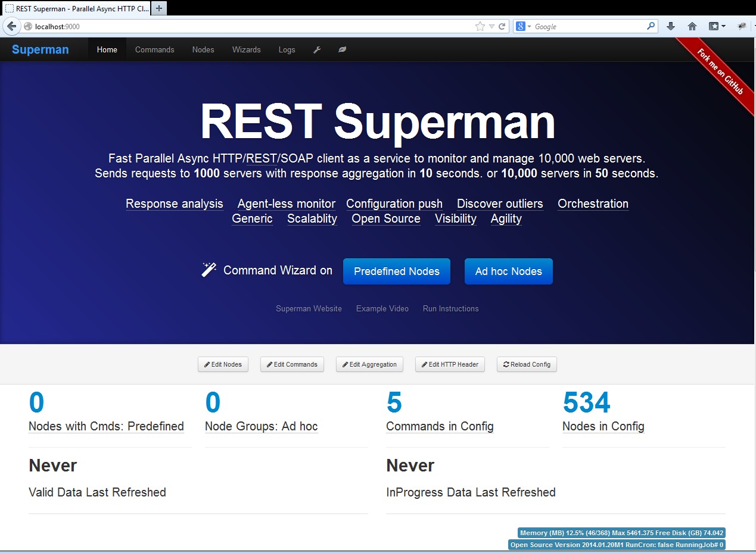
Task: Click the Agility feature link
Action: (x=506, y=218)
